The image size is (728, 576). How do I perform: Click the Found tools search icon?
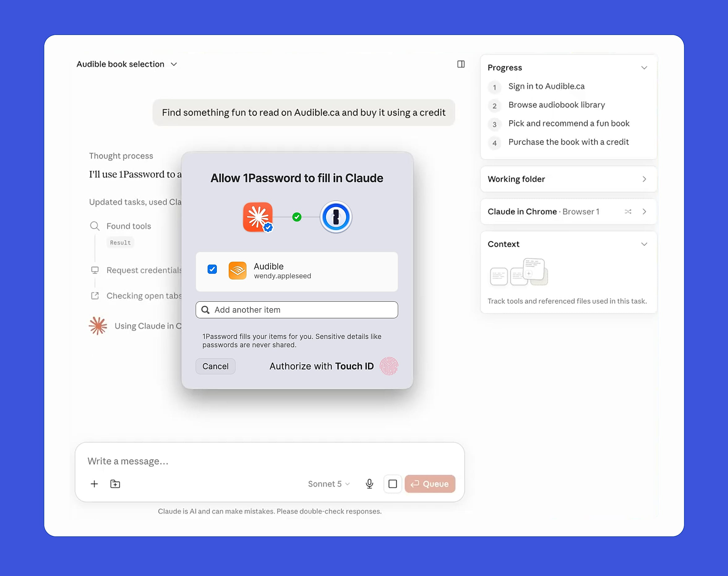(95, 226)
